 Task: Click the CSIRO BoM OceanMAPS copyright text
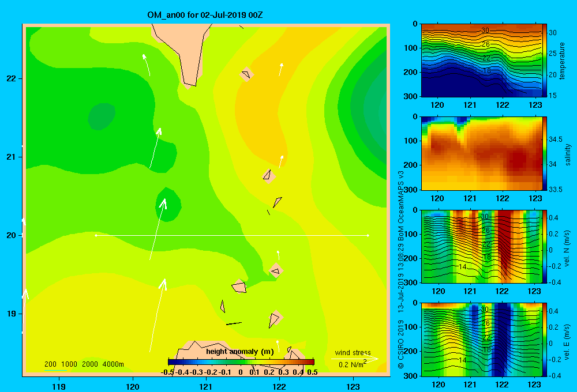click(x=401, y=269)
